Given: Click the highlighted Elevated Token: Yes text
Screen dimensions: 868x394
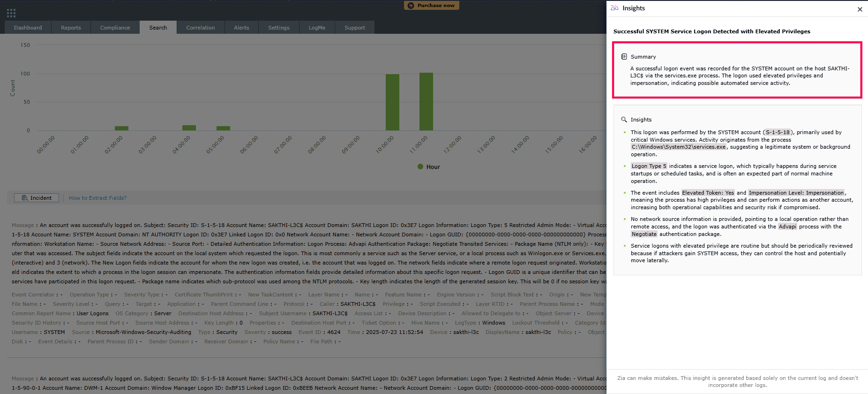Looking at the screenshot, I should point(708,193).
